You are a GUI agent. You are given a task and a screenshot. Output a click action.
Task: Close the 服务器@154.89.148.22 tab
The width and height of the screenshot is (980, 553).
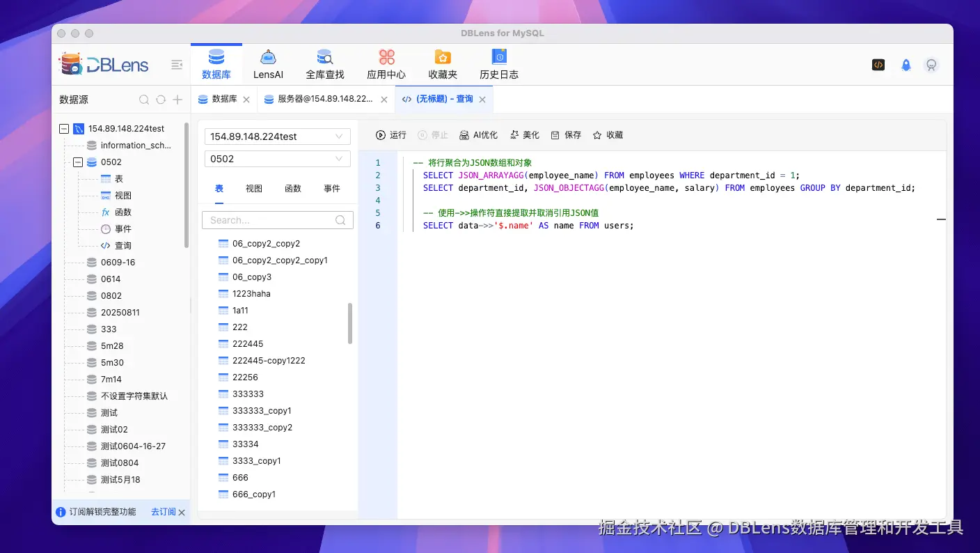tap(384, 100)
